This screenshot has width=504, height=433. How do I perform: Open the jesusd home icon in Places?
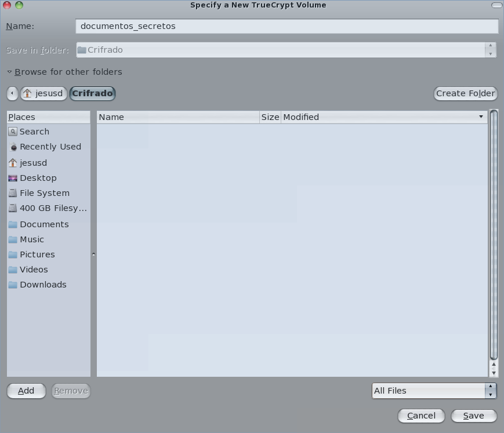(13, 163)
